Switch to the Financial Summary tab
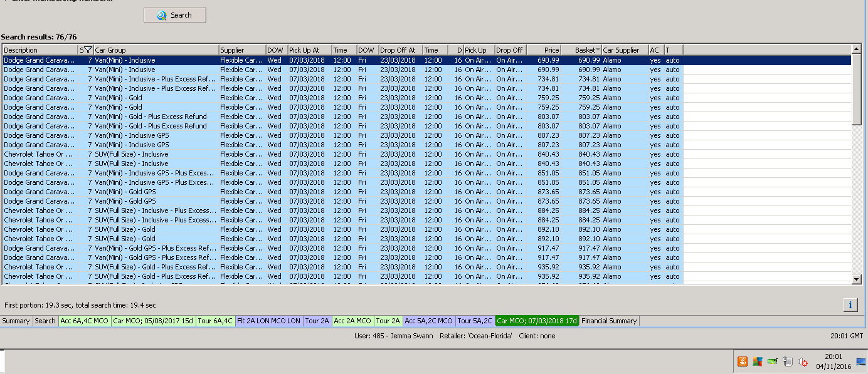The height and width of the screenshot is (374, 868). [608, 321]
